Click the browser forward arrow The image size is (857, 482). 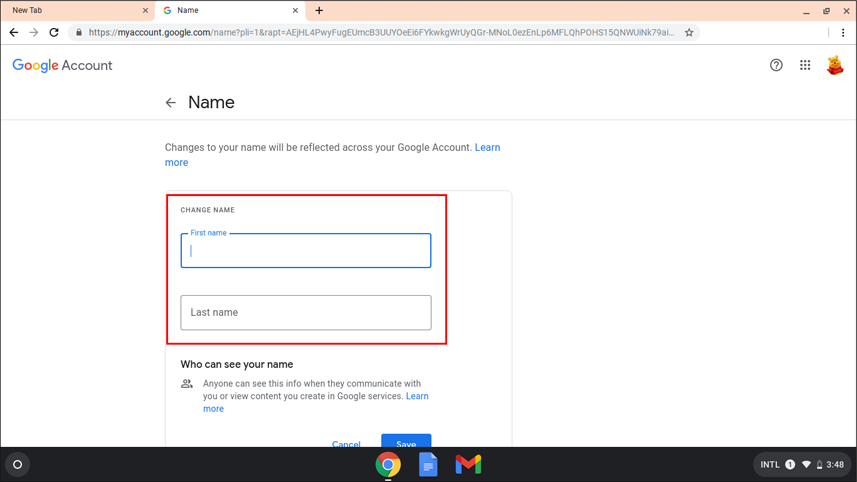click(34, 33)
